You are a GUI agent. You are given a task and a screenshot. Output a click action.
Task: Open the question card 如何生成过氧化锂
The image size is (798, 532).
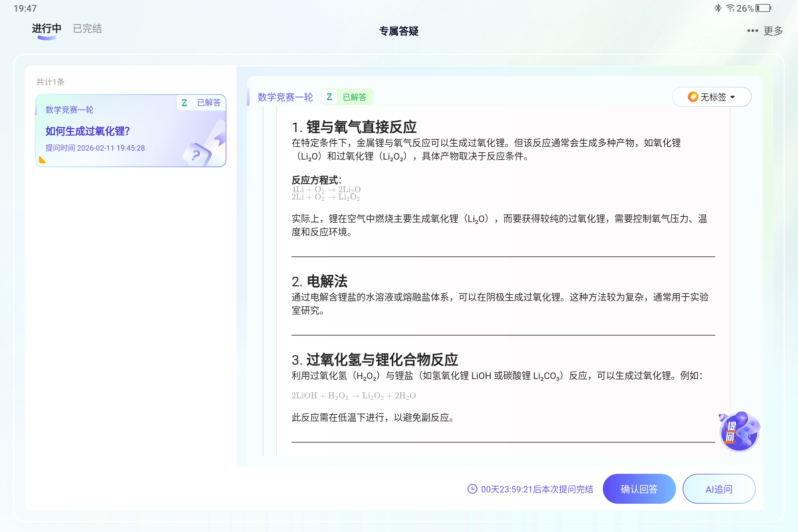pyautogui.click(x=131, y=131)
